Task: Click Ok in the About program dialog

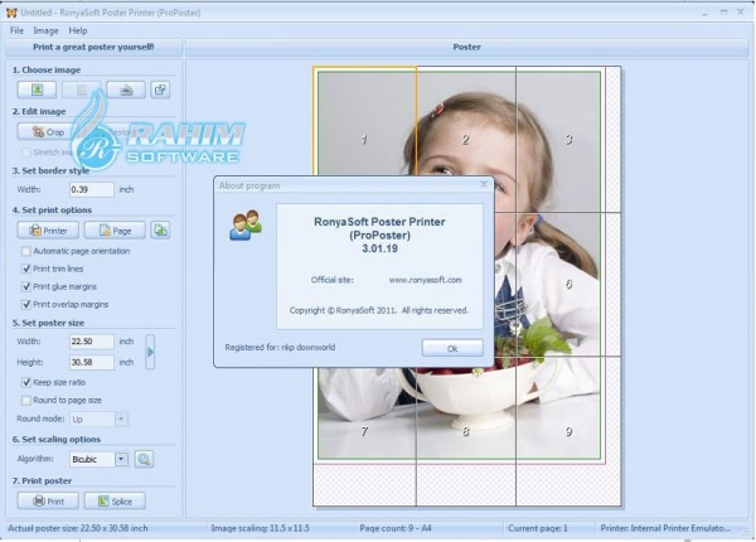Action: 451,348
